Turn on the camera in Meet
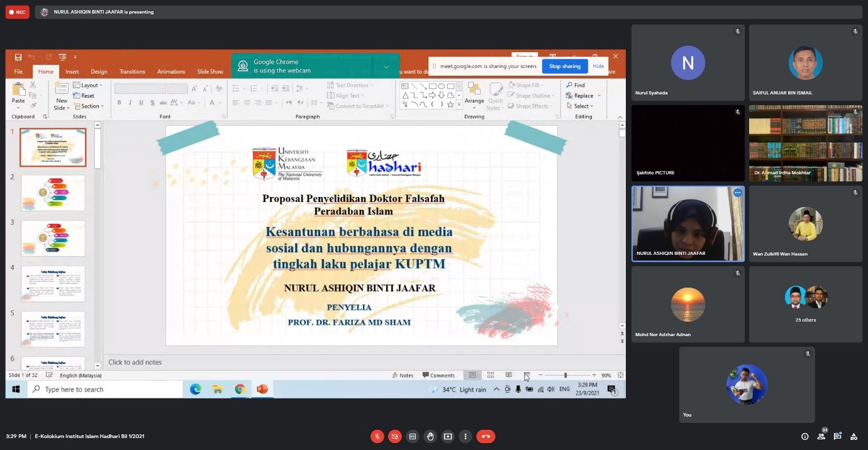 (395, 436)
